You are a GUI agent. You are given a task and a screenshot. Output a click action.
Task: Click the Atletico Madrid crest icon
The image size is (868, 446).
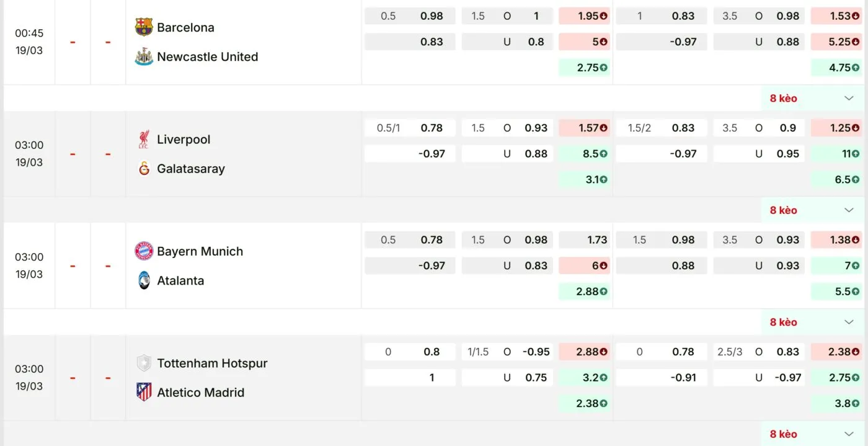[x=144, y=392]
